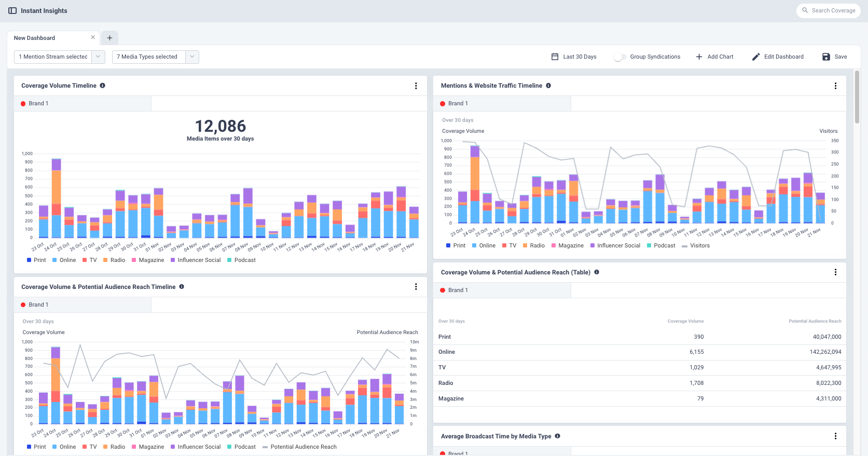868x456 pixels.
Task: Open Coverage Volume Timeline options menu
Action: click(416, 86)
